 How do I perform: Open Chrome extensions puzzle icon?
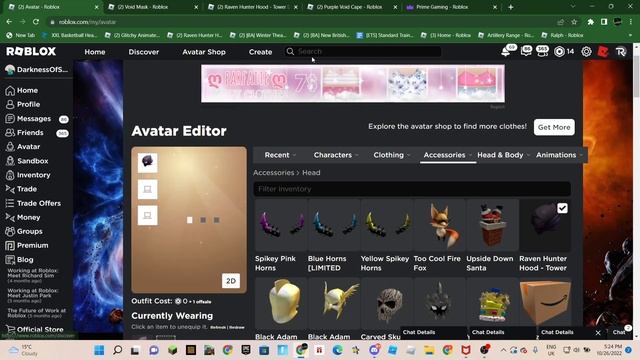[590, 22]
